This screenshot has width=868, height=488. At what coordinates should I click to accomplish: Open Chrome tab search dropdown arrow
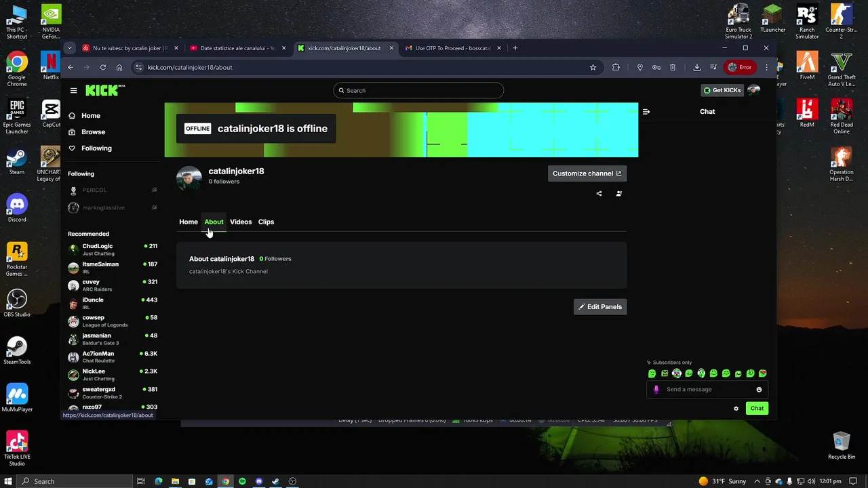[x=69, y=48]
